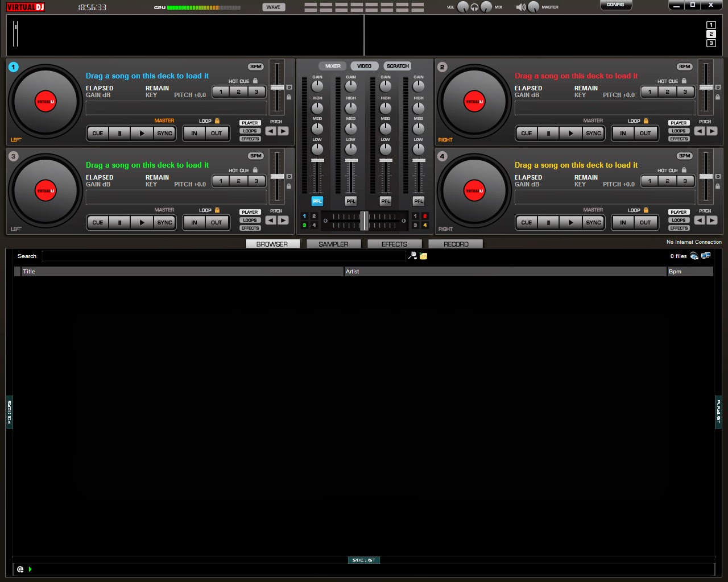Expand the Side List panel at the bottom
The height and width of the screenshot is (582, 728).
click(x=363, y=560)
